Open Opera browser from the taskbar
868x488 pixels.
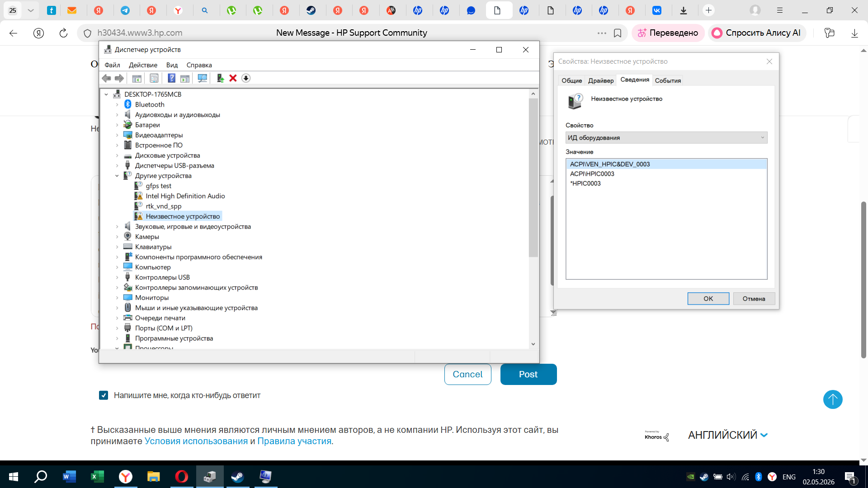(181, 476)
